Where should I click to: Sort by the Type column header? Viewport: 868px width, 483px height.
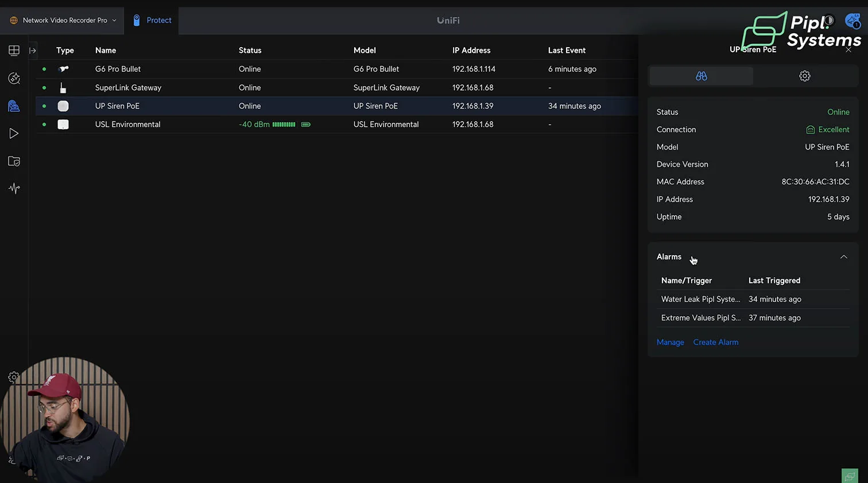(x=65, y=50)
